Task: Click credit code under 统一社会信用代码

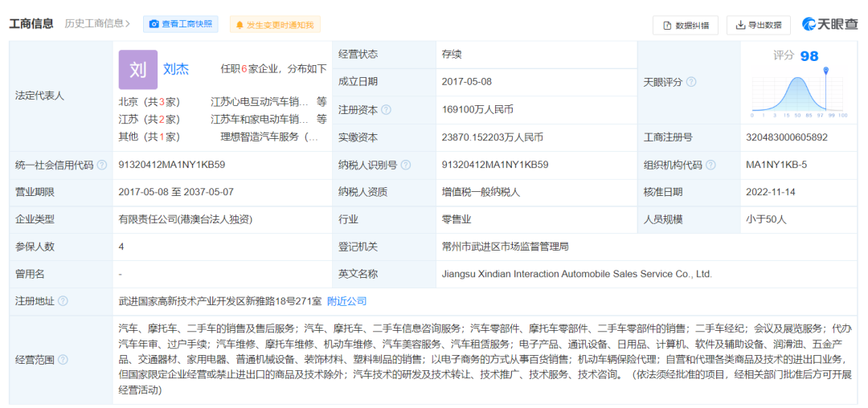Action: tap(172, 165)
